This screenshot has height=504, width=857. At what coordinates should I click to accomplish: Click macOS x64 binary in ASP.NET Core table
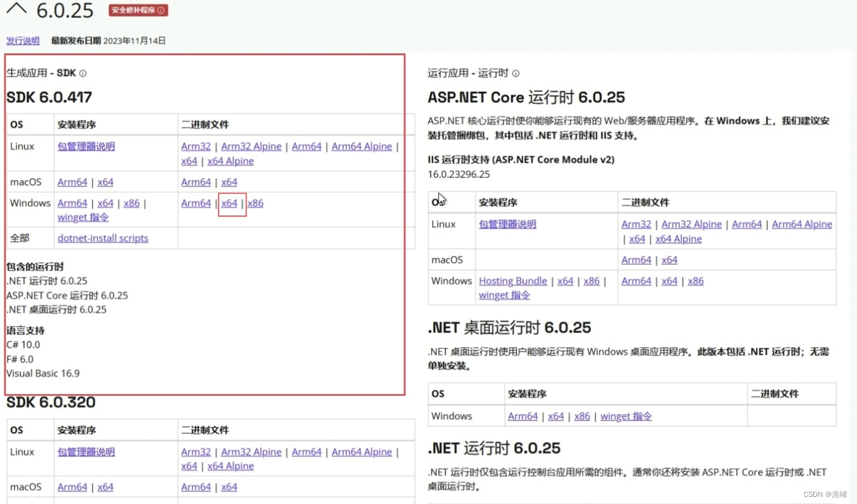pyautogui.click(x=669, y=260)
